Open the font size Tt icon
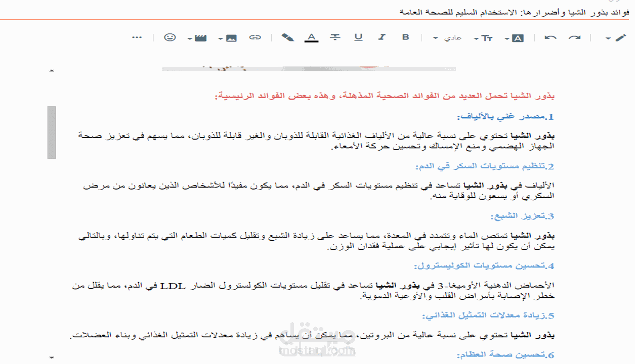This screenshot has height=364, width=635. pos(487,38)
